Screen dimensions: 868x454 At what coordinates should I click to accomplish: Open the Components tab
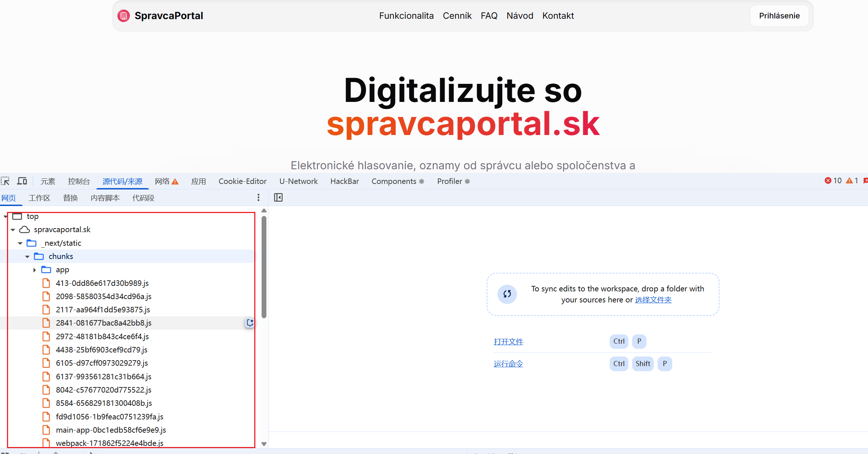(x=398, y=181)
